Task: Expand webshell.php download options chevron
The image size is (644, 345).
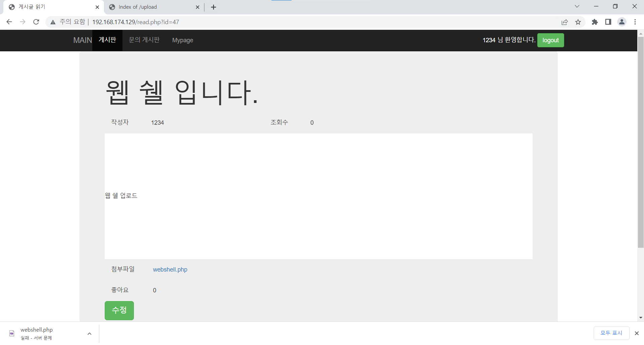Action: pyautogui.click(x=89, y=334)
